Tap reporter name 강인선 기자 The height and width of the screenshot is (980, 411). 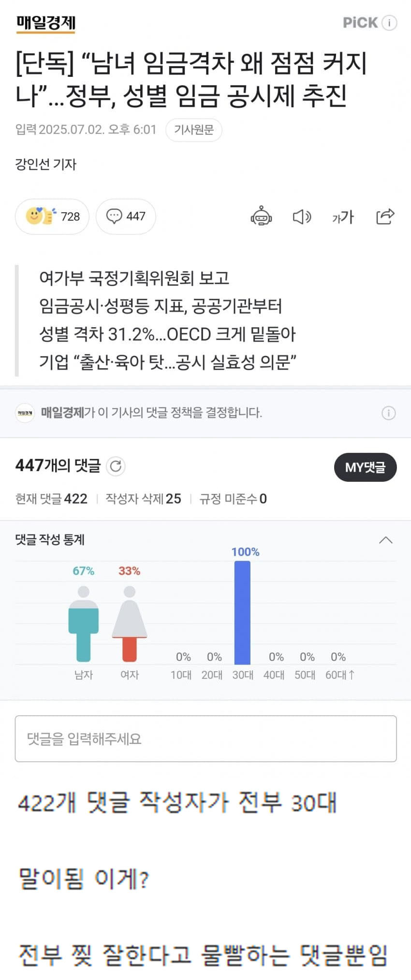pos(46,164)
